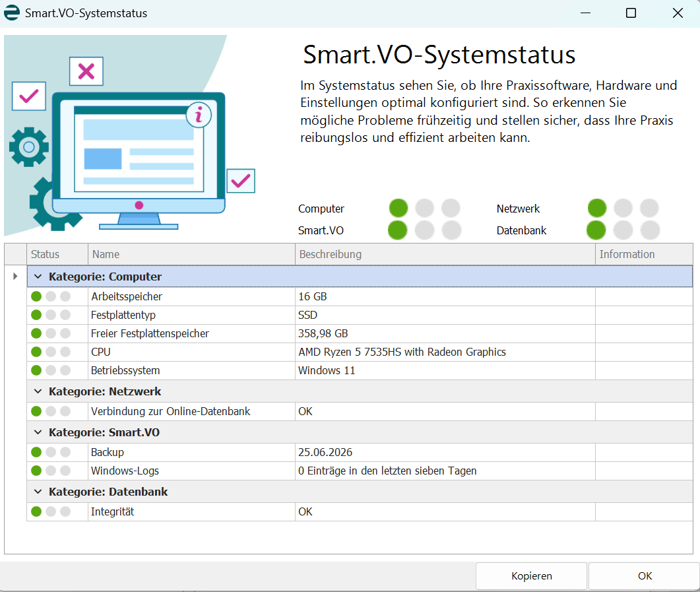This screenshot has height=592, width=700.
Task: Click the 25.06.2026 backup date cell
Action: coord(445,452)
